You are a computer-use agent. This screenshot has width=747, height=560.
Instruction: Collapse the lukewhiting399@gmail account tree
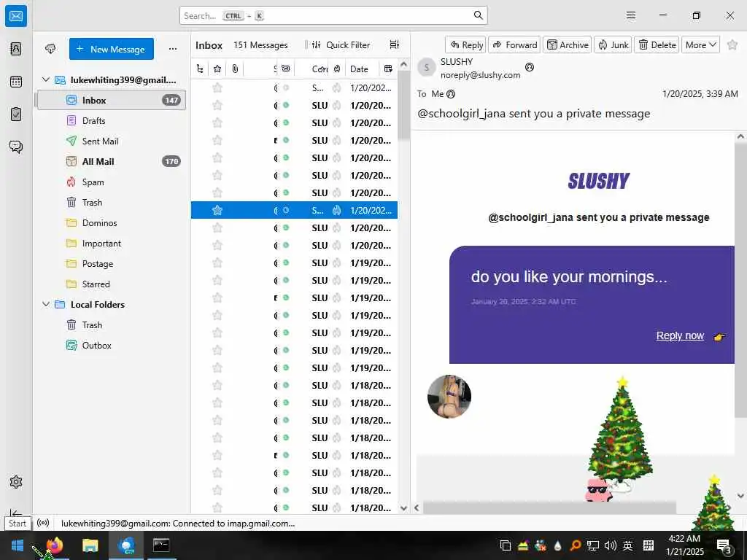coord(46,79)
